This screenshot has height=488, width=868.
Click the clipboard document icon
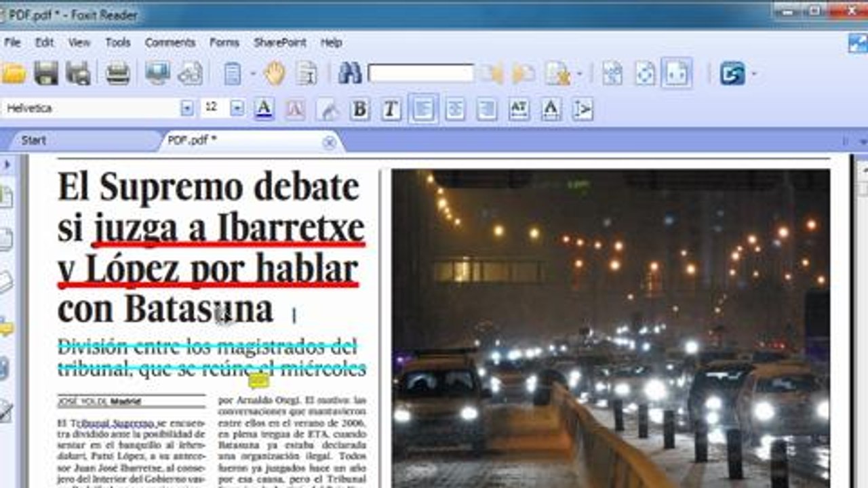pos(233,73)
